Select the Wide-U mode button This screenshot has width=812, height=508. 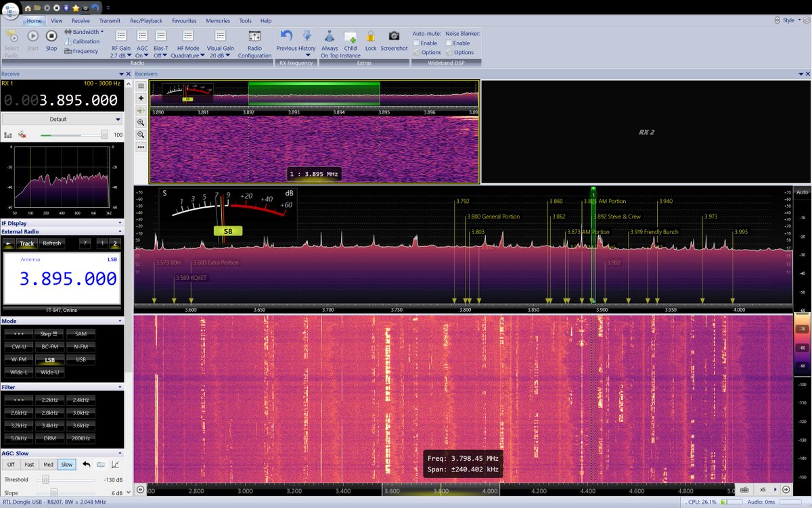pyautogui.click(x=49, y=373)
